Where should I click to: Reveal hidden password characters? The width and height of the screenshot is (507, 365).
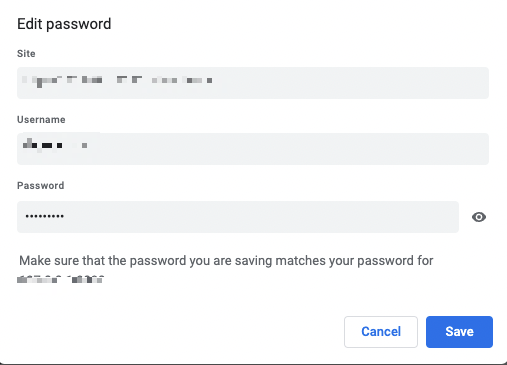click(479, 217)
